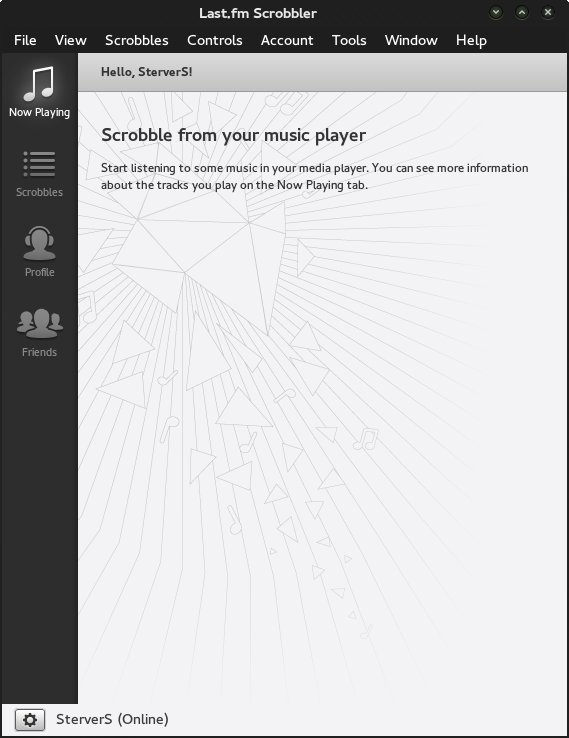Go to the Friends group icon
569x738 pixels.
tap(40, 324)
